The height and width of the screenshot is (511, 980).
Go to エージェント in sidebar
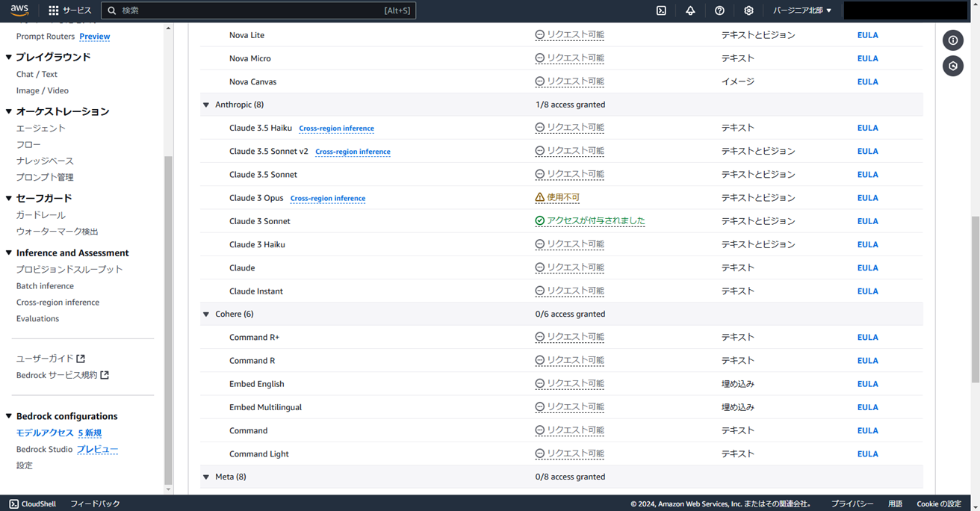point(41,128)
